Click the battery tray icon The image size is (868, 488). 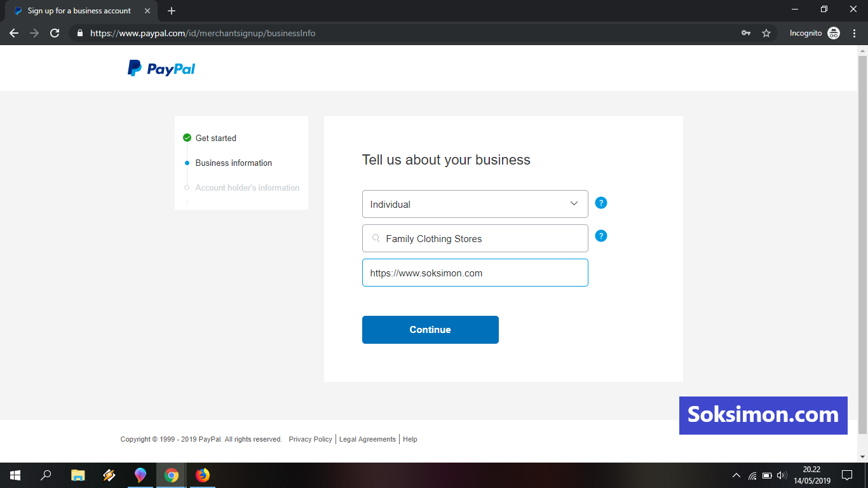pos(767,475)
